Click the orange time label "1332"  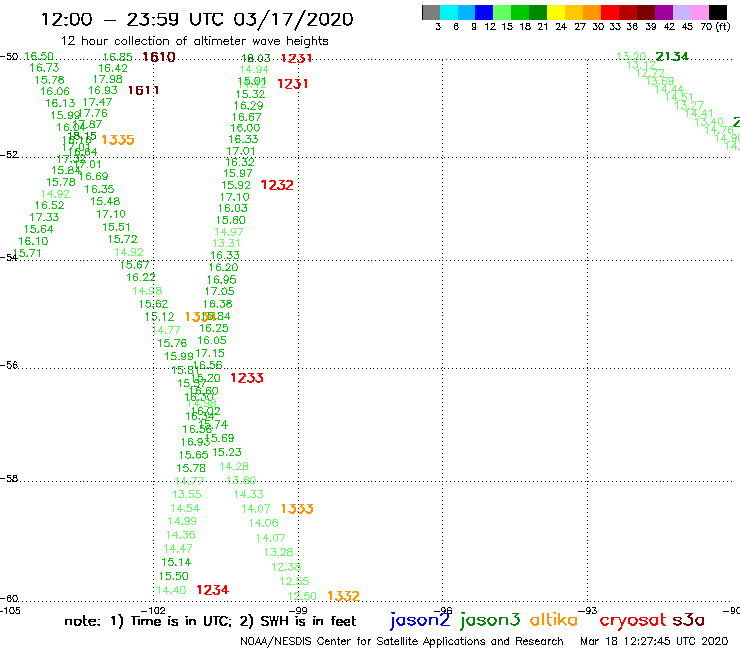coord(344,596)
